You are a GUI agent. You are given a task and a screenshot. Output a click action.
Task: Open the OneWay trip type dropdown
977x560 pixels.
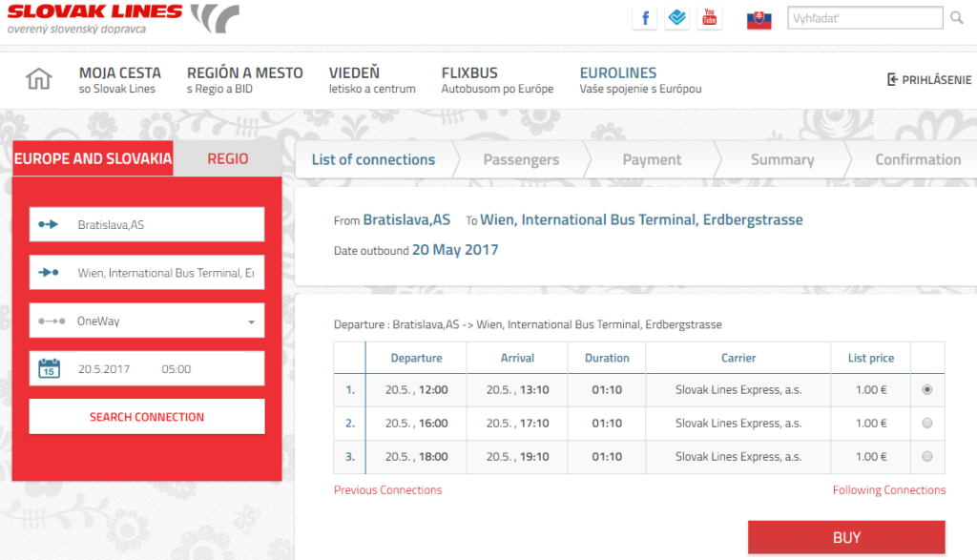coord(147,321)
